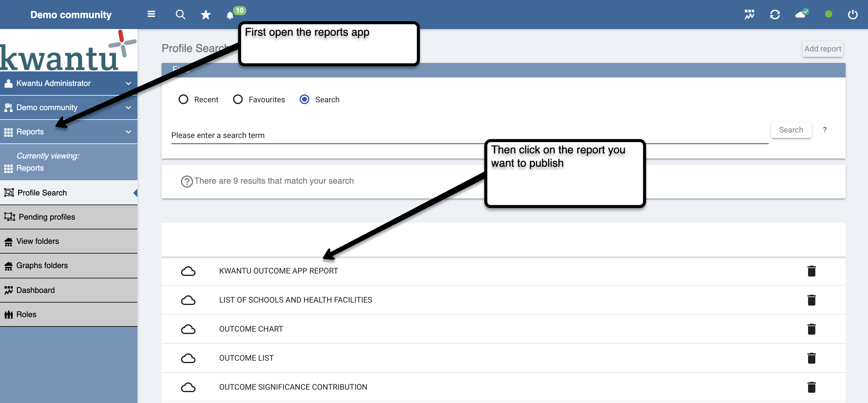Screen dimensions: 868x403
Task: Select the Favourites radio button
Action: pos(238,100)
